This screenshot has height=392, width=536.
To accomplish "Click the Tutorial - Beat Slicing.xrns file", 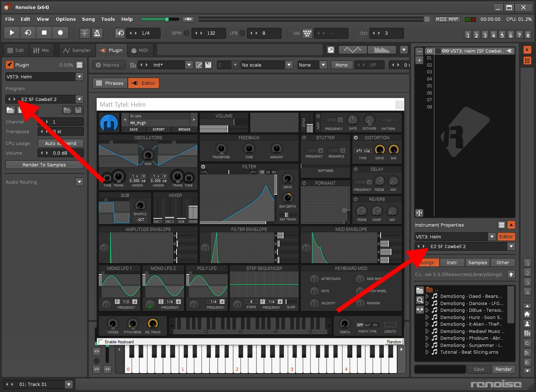I will click(469, 352).
